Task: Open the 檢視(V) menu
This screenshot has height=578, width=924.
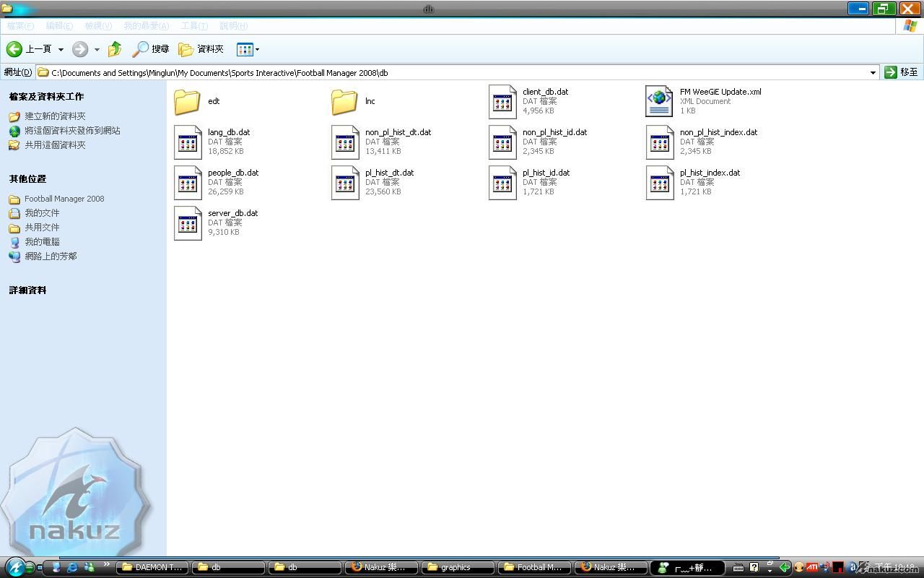Action: (x=98, y=26)
